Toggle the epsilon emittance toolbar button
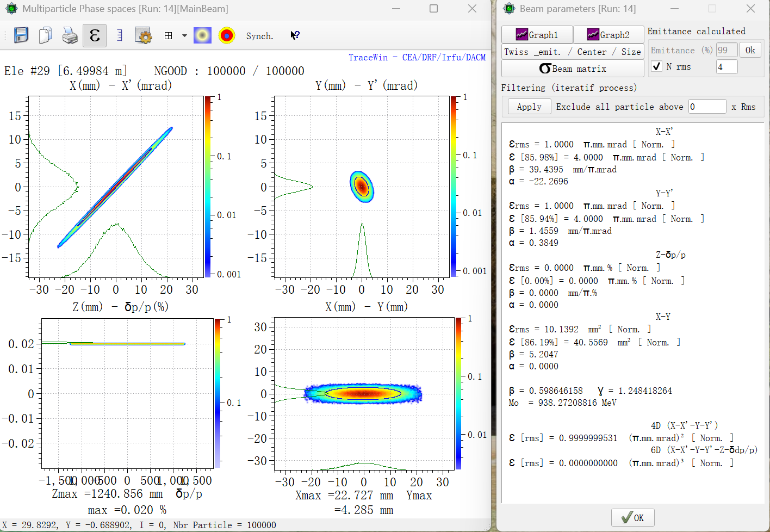This screenshot has height=532, width=770. tap(95, 36)
